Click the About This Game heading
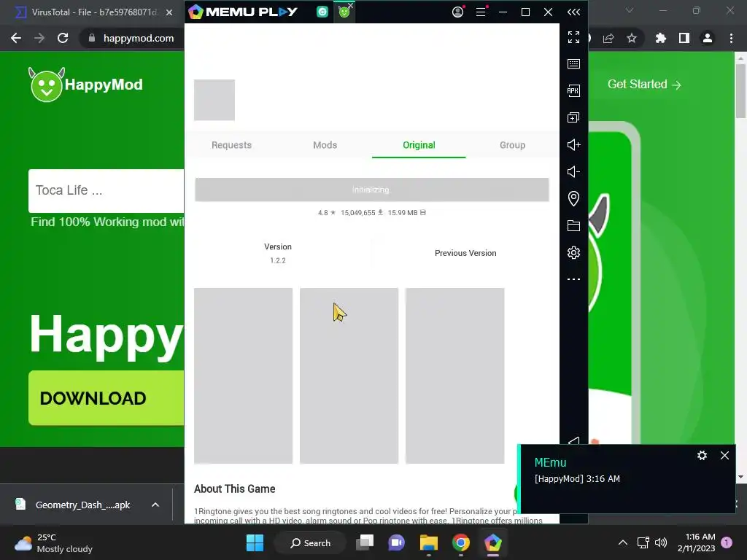This screenshot has width=747, height=560. [234, 489]
